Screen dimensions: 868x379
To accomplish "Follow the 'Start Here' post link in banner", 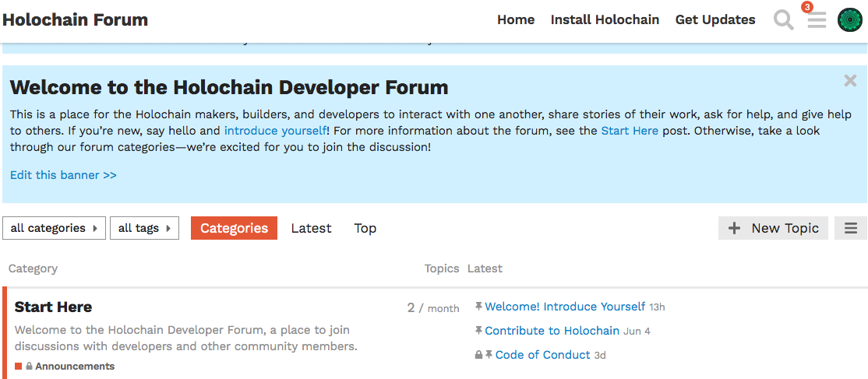I will click(x=630, y=131).
